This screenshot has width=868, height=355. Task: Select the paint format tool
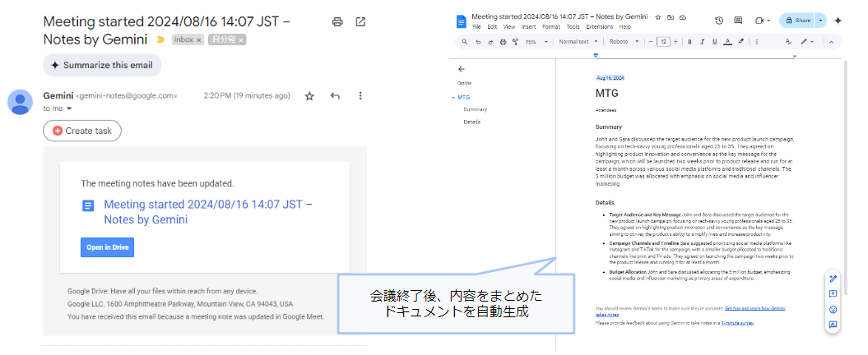point(515,41)
